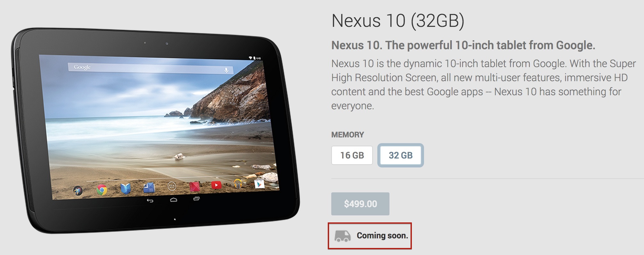644x255 pixels.
Task: Tap the Android home navigation icon
Action: click(x=173, y=200)
